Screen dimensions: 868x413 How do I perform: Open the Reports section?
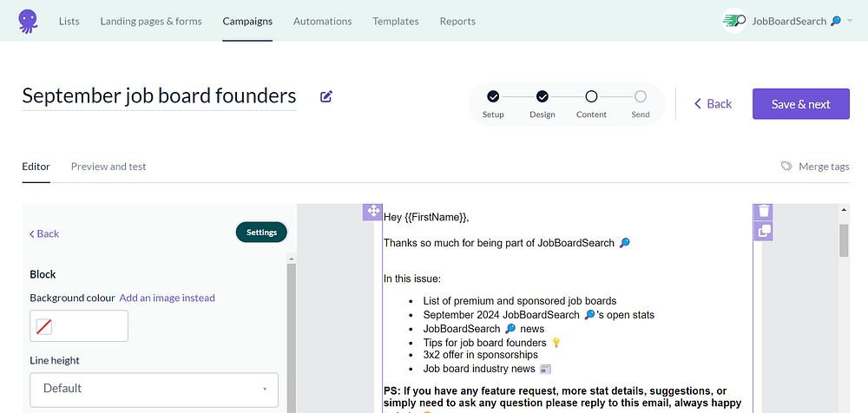click(x=457, y=21)
